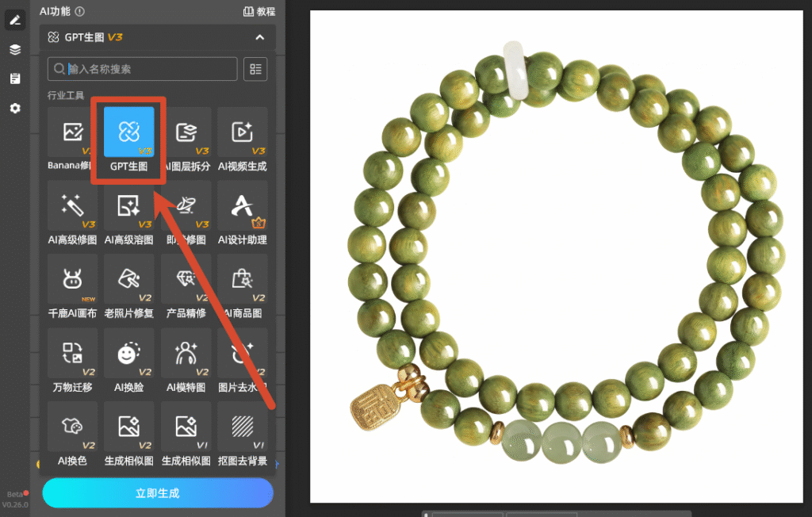Choose the 生成相似图 V2 tool
The height and width of the screenshot is (517, 812).
pyautogui.click(x=129, y=434)
